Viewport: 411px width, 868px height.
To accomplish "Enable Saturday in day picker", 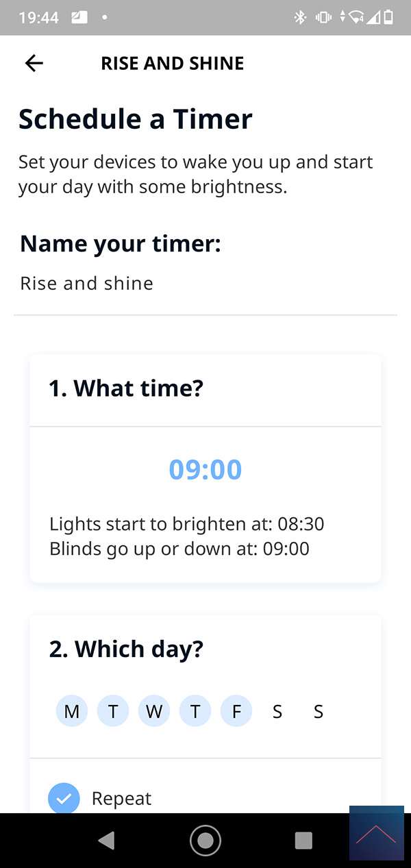I will coord(277,711).
